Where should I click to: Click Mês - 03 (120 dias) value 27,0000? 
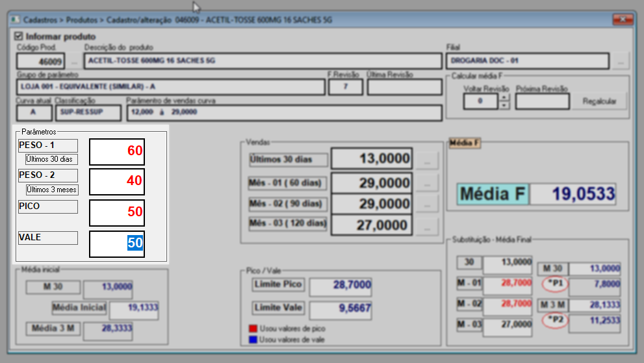[x=372, y=225]
